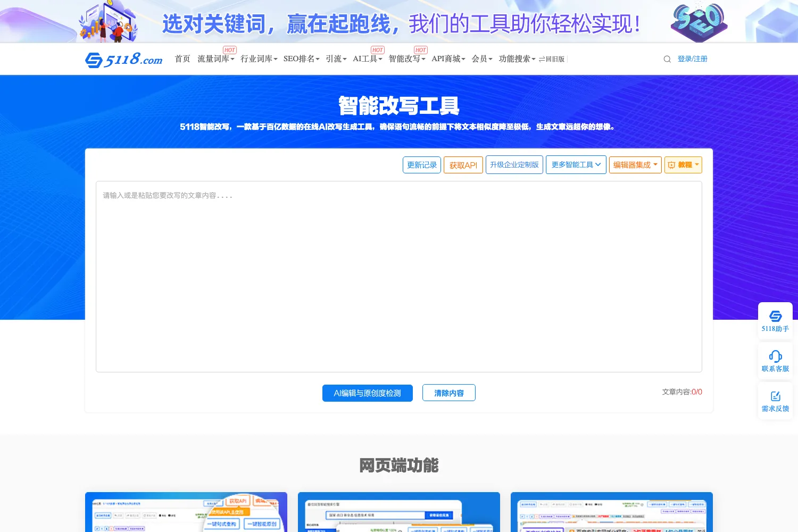Screen dimensions: 798x532
Task: Expand the 流量词库 menu
Action: click(216, 59)
